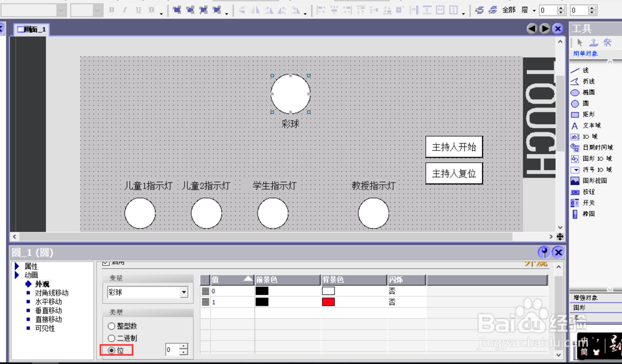Image resolution: width=622 pixels, height=364 pixels.
Task: Open the 增强对象 enhanced objects group
Action: (x=585, y=298)
